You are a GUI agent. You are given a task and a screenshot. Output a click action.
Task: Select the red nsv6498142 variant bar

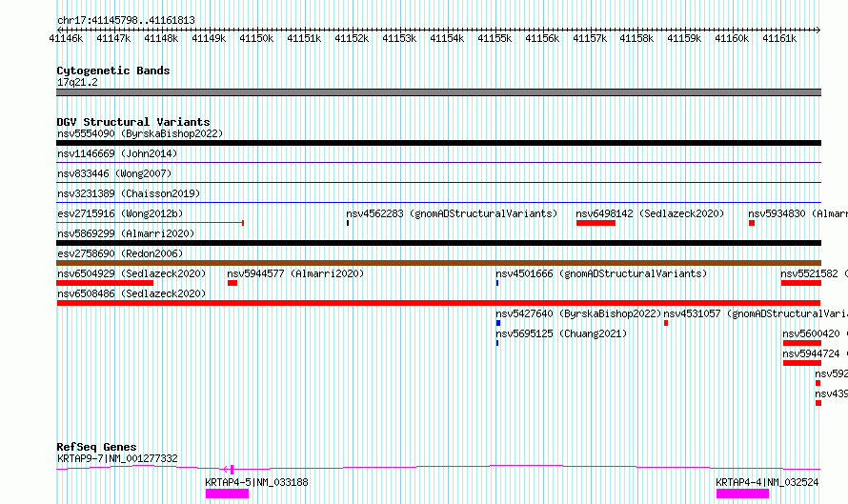click(x=596, y=223)
